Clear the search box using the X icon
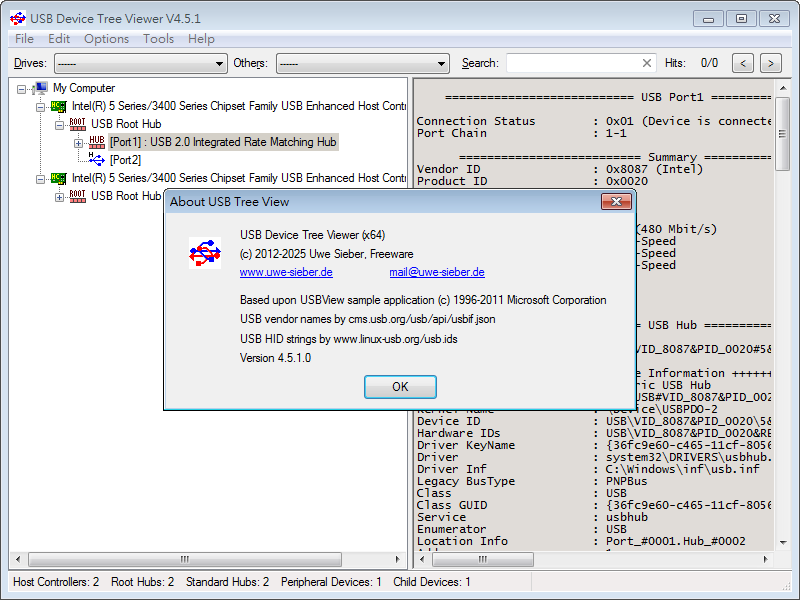Screen dimensions: 800x600 coord(647,62)
